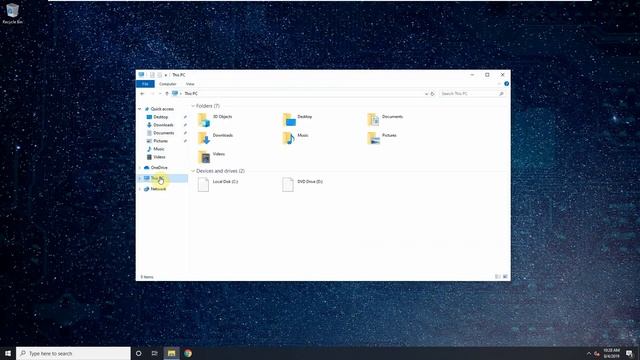Open Explorer Help question mark icon

tap(507, 84)
